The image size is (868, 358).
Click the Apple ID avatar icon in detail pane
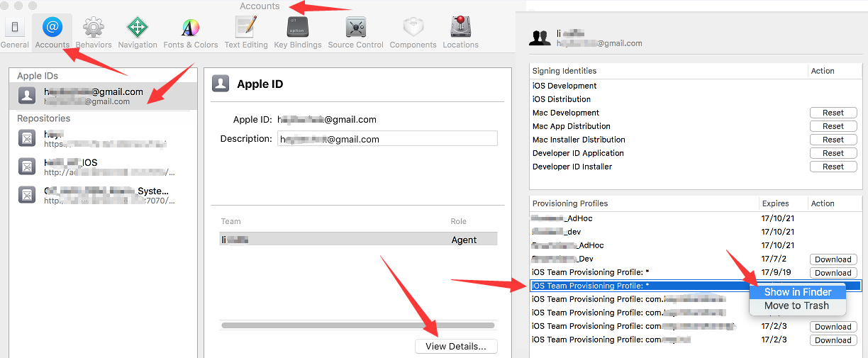[221, 84]
